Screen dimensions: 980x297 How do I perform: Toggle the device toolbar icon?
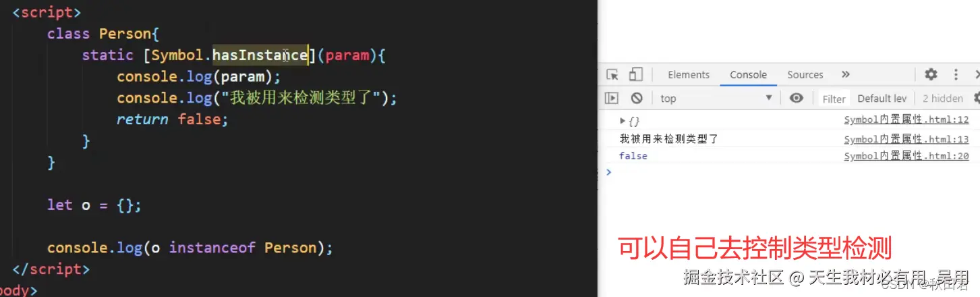[635, 75]
